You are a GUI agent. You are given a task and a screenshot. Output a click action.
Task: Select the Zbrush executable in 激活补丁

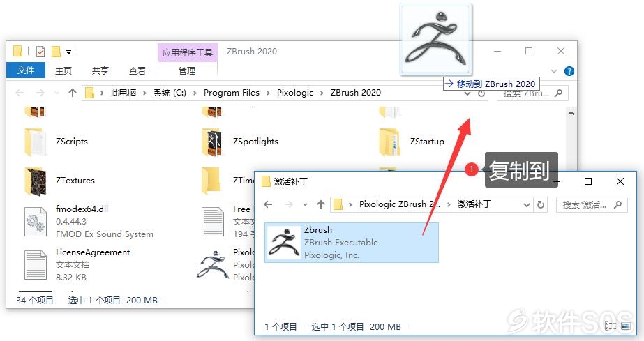click(352, 243)
